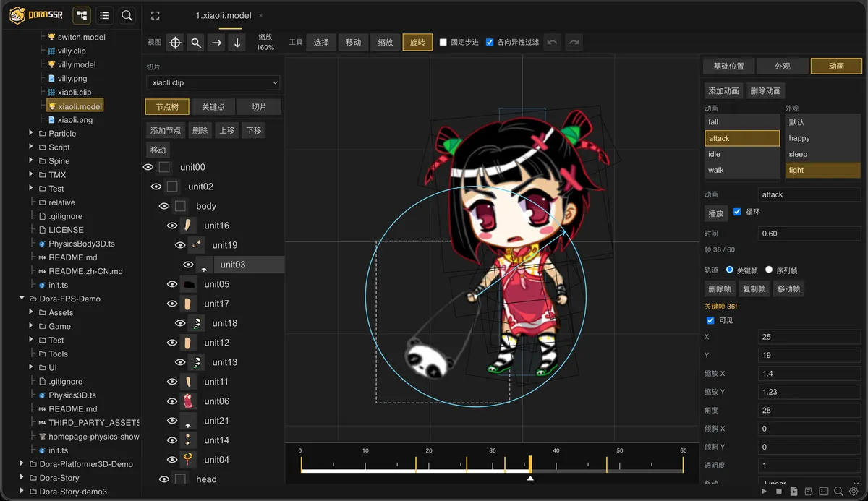
Task: Click the 添加节点 button
Action: click(x=166, y=131)
